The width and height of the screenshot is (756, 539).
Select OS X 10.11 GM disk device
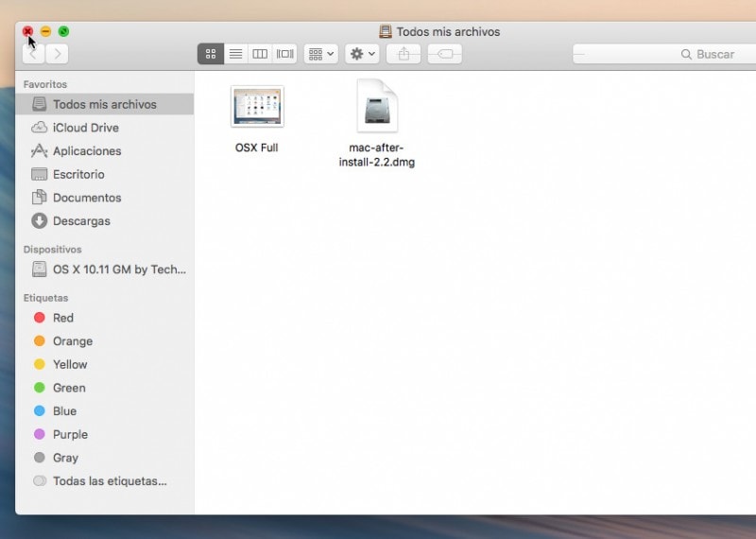pos(105,269)
